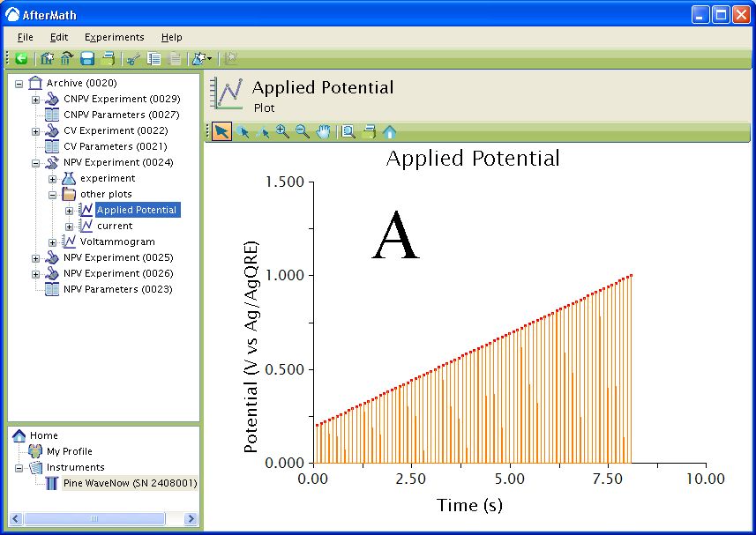The height and width of the screenshot is (535, 756).
Task: Select NPV Parameters (0023)
Action: [x=118, y=289]
